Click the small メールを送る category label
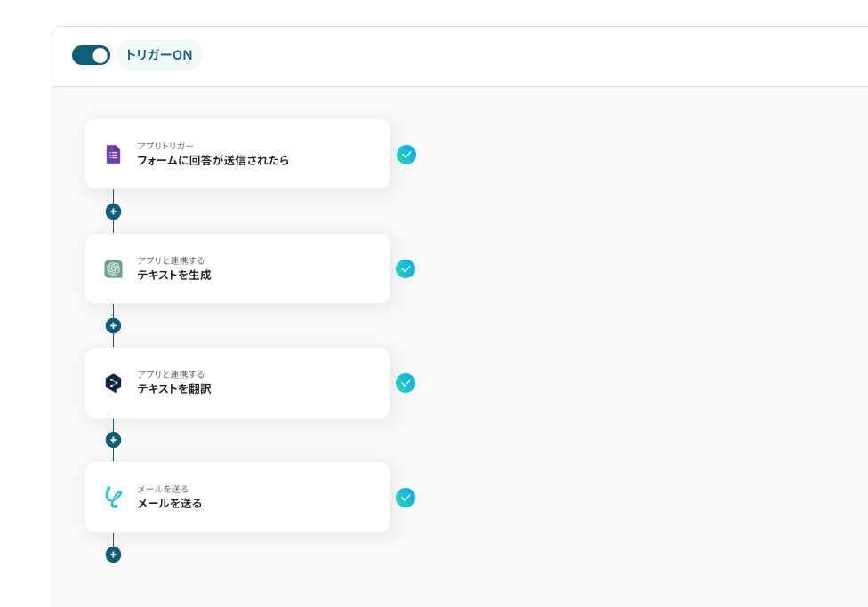868x607 pixels. (x=164, y=489)
